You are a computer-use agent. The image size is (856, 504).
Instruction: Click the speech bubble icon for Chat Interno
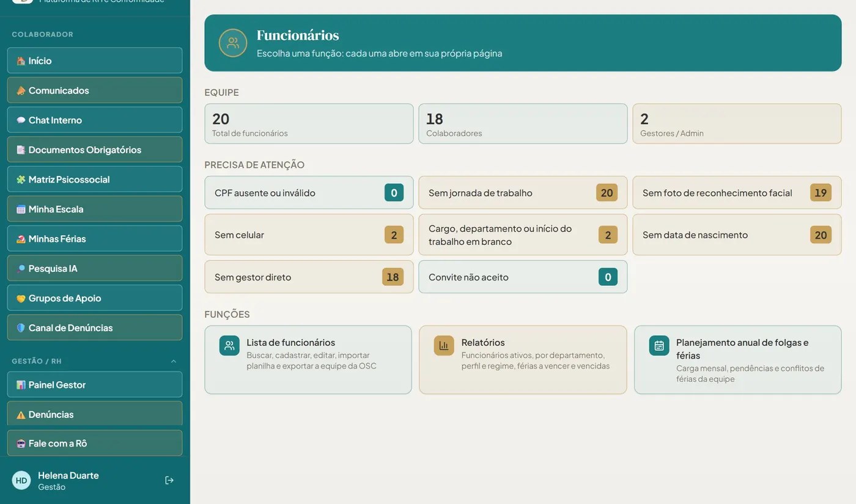point(21,120)
